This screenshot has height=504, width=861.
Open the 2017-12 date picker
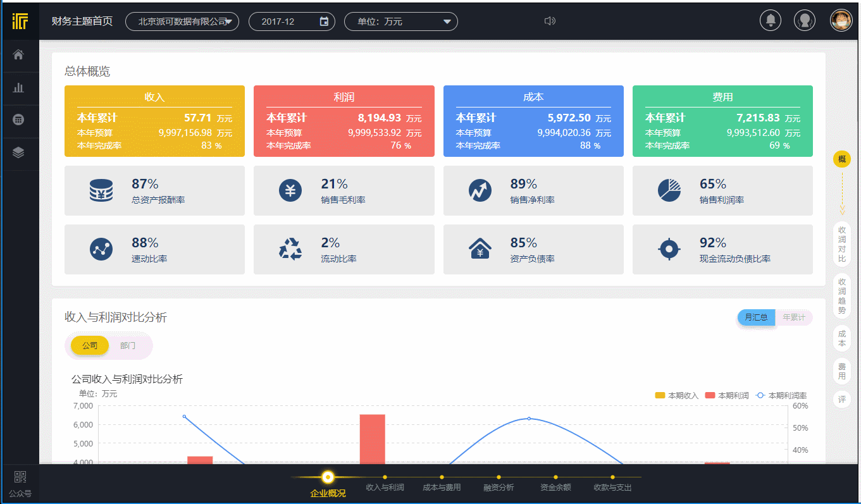pos(292,21)
